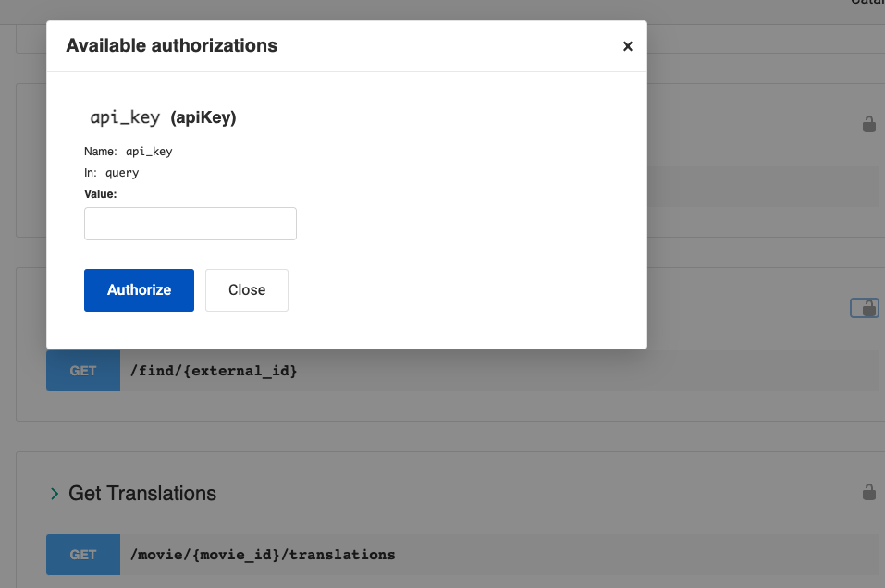Click the padlock icon next to Get Translations

(x=868, y=493)
